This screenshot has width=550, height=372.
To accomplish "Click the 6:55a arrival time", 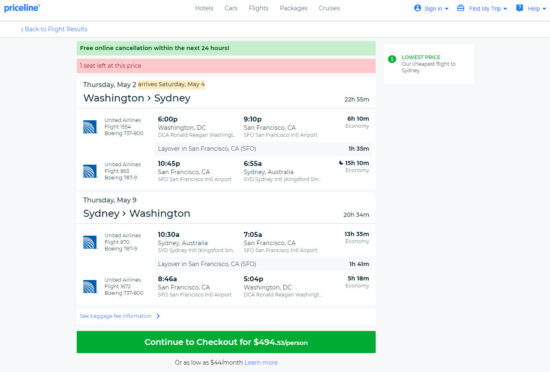I will [253, 163].
